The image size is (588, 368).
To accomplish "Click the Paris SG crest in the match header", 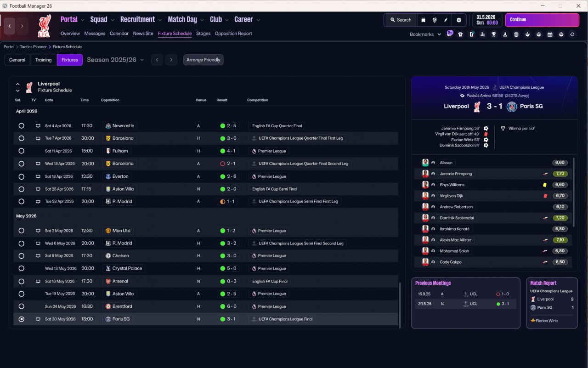I will pyautogui.click(x=512, y=107).
